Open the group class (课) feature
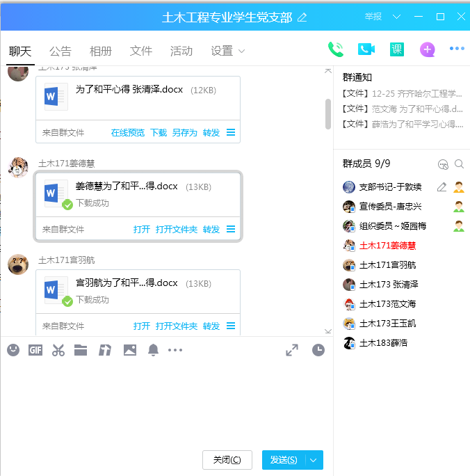The height and width of the screenshot is (476, 470). point(396,49)
